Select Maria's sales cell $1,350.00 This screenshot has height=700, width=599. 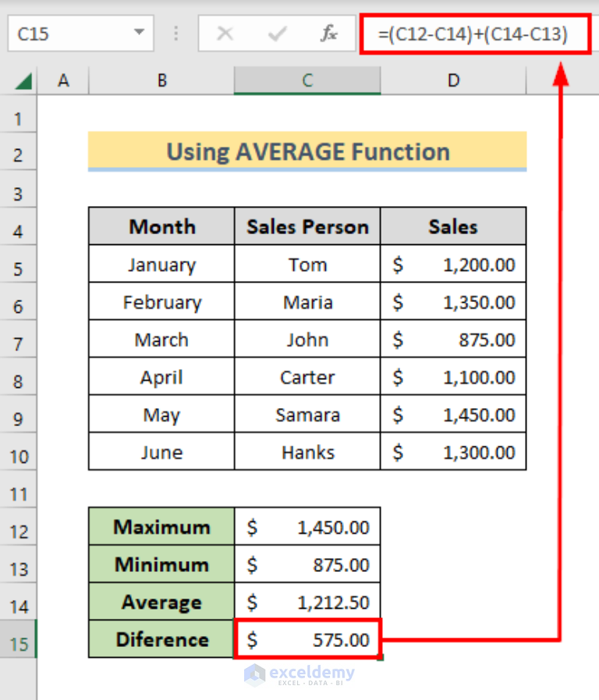tap(453, 301)
